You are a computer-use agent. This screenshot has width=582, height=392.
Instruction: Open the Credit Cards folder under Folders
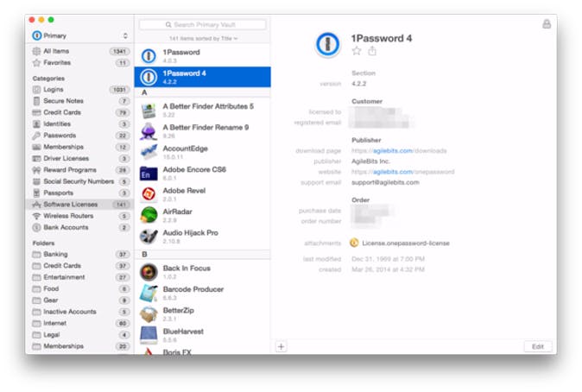coord(79,265)
